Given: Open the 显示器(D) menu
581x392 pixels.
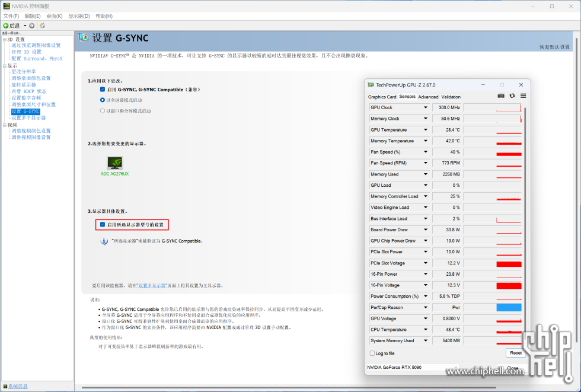Looking at the screenshot, I should (79, 16).
